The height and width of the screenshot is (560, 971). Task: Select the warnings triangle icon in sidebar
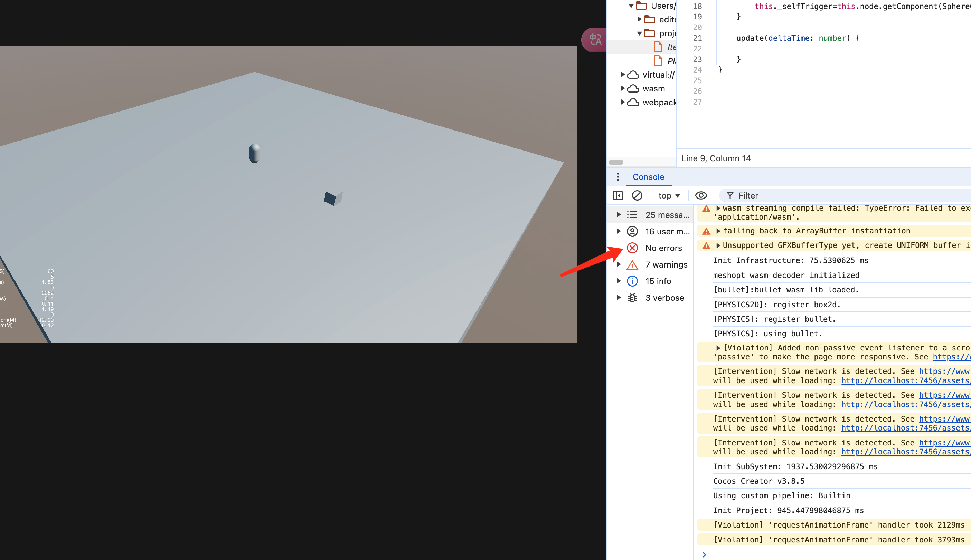(x=632, y=264)
